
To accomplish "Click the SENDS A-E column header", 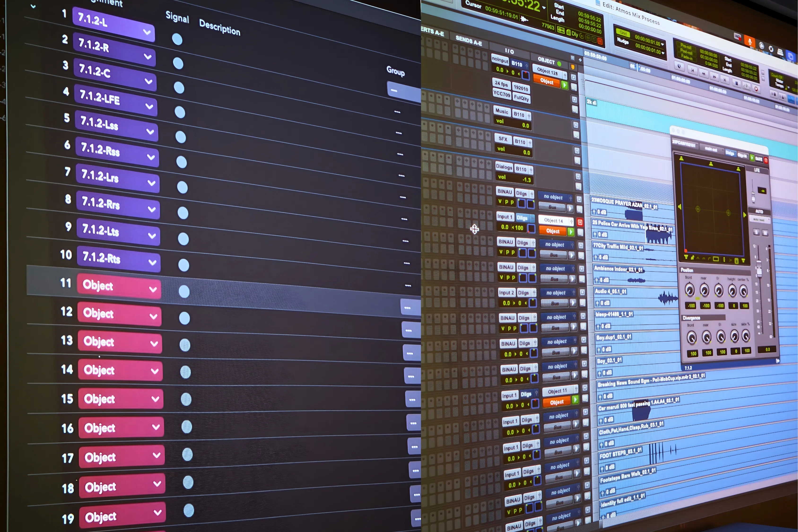I will tap(469, 41).
